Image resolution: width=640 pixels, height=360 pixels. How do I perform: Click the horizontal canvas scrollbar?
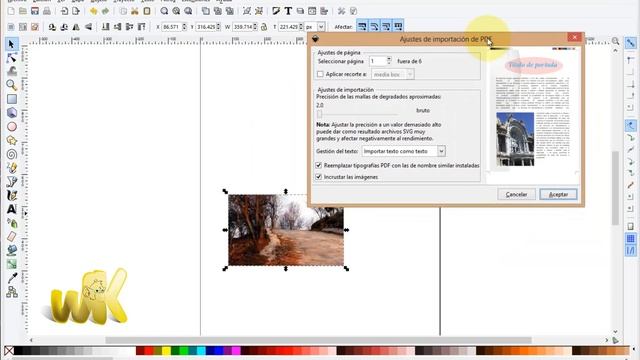coord(318,340)
